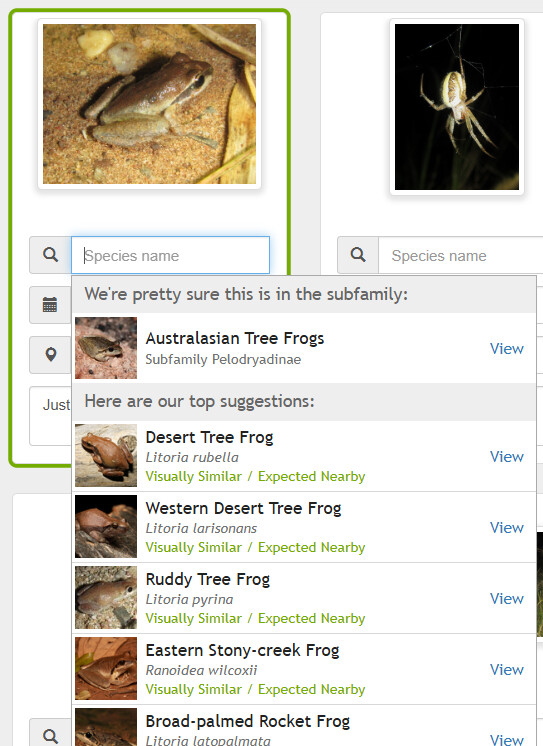Image resolution: width=543 pixels, height=746 pixels.
Task: Select Eastern Stony-creek Frog suggestion
Action: [x=305, y=668]
